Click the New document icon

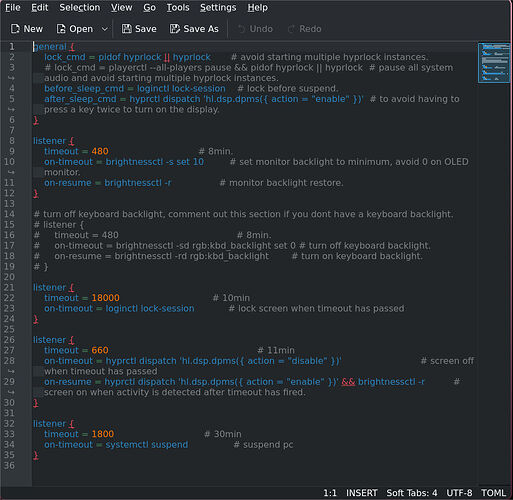15,29
